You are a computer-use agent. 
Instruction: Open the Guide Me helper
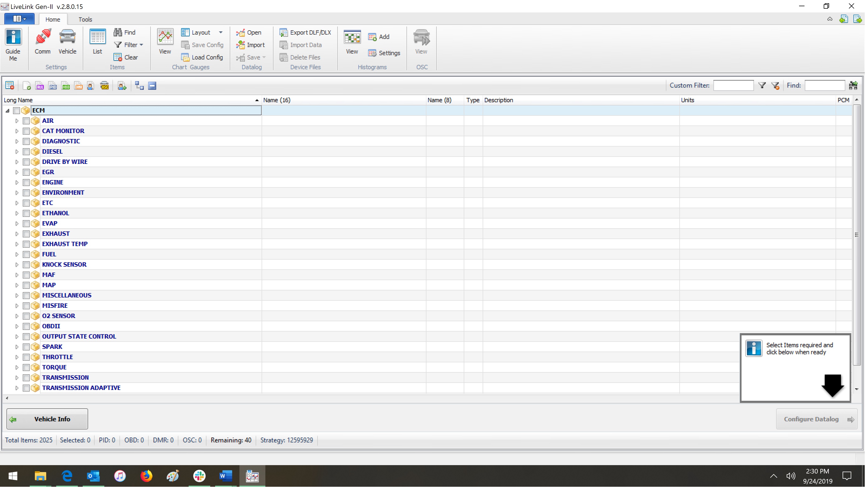(x=13, y=45)
